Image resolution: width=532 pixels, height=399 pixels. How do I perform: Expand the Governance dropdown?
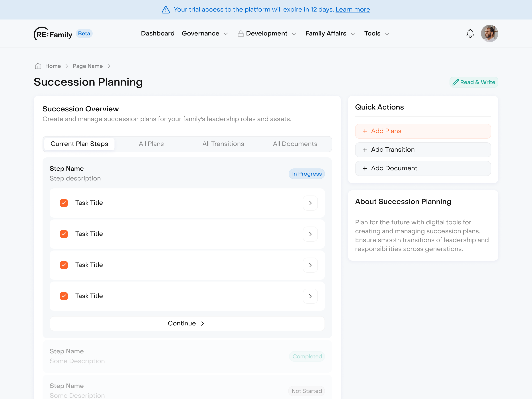point(205,33)
